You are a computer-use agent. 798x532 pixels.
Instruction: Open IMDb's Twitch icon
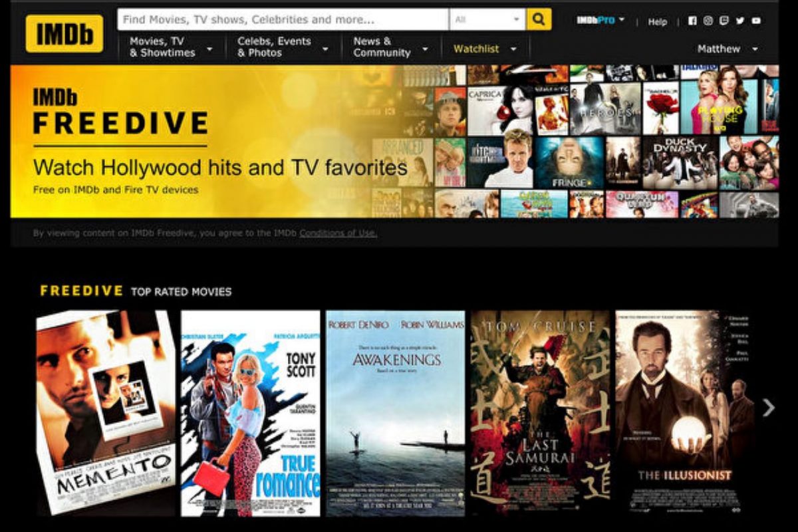724,21
